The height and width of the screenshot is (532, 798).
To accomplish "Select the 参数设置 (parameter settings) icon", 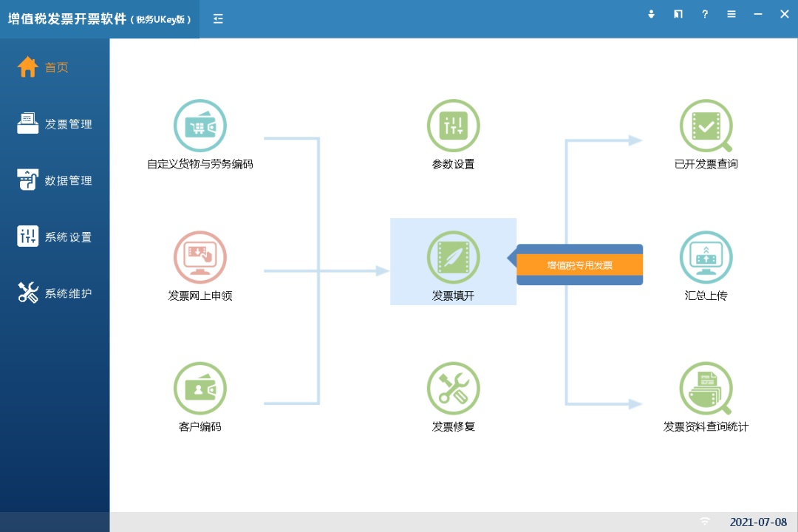I will (453, 126).
